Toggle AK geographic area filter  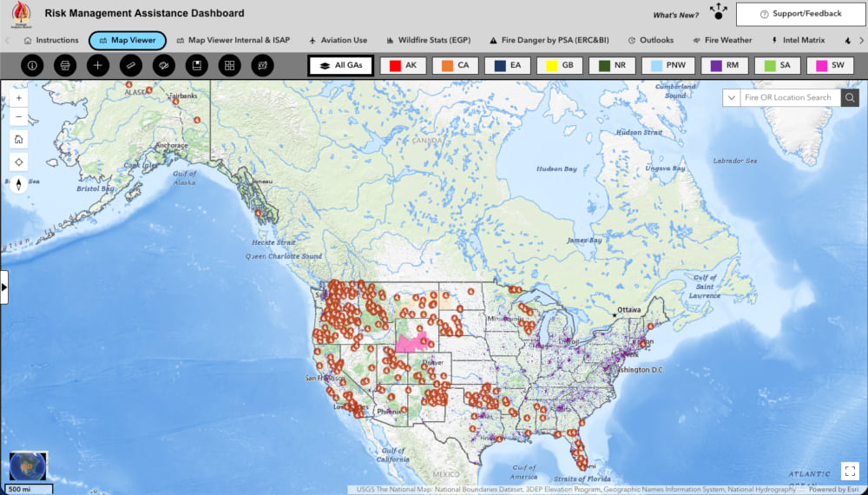click(403, 65)
